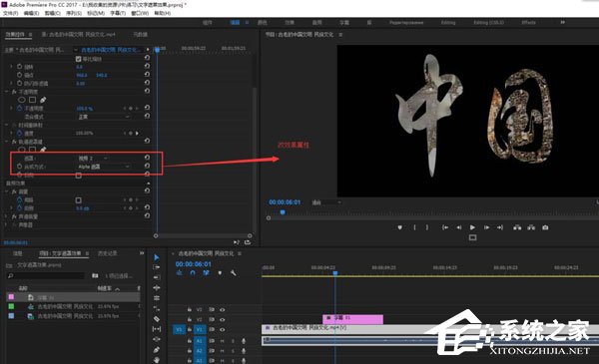Switch to the History tab in project panel
Image resolution: width=599 pixels, height=364 pixels.
pyautogui.click(x=108, y=253)
